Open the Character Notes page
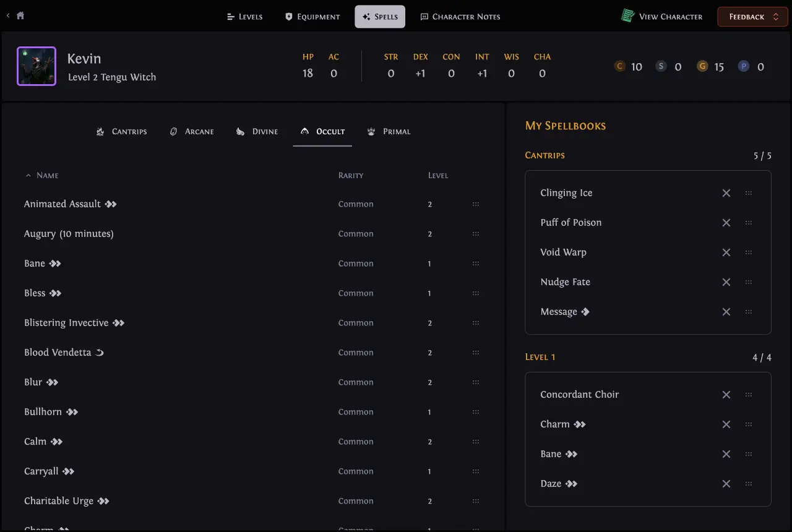The width and height of the screenshot is (792, 532). [x=460, y=17]
